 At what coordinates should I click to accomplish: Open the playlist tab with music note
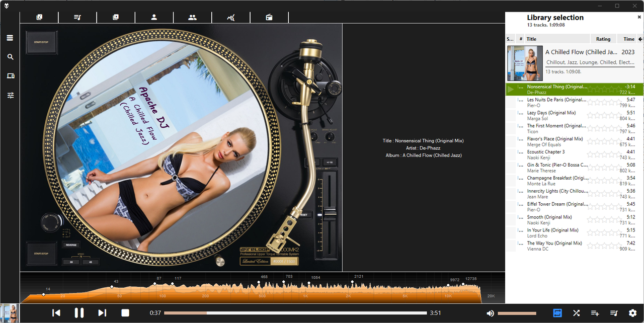[77, 17]
